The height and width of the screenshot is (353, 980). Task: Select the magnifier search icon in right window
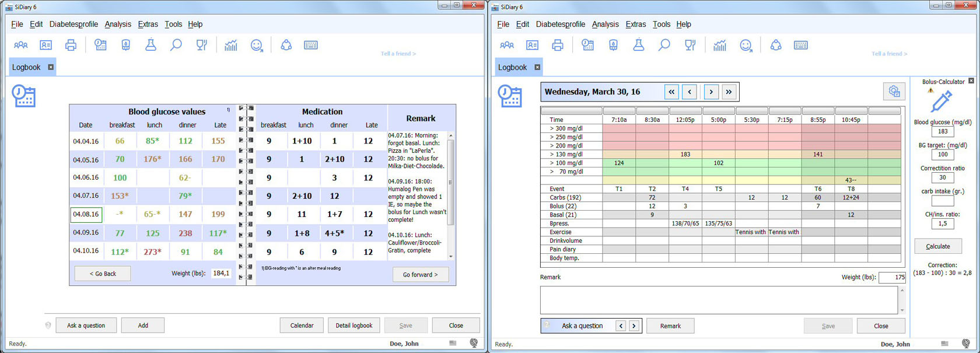pyautogui.click(x=664, y=45)
